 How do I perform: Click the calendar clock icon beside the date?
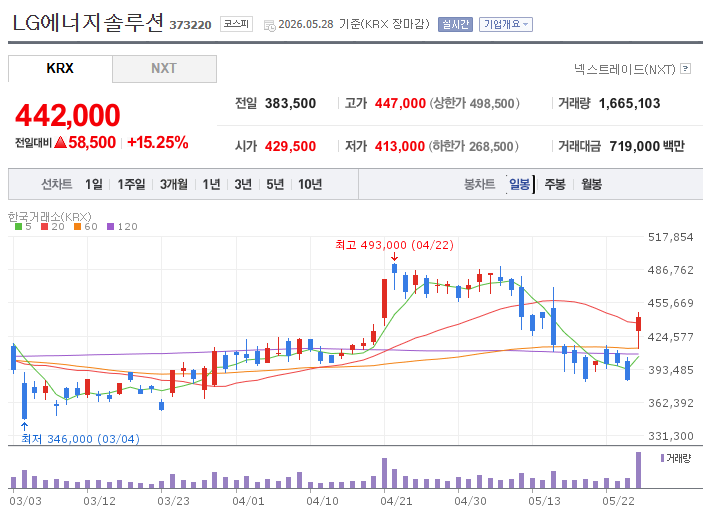tap(270, 26)
